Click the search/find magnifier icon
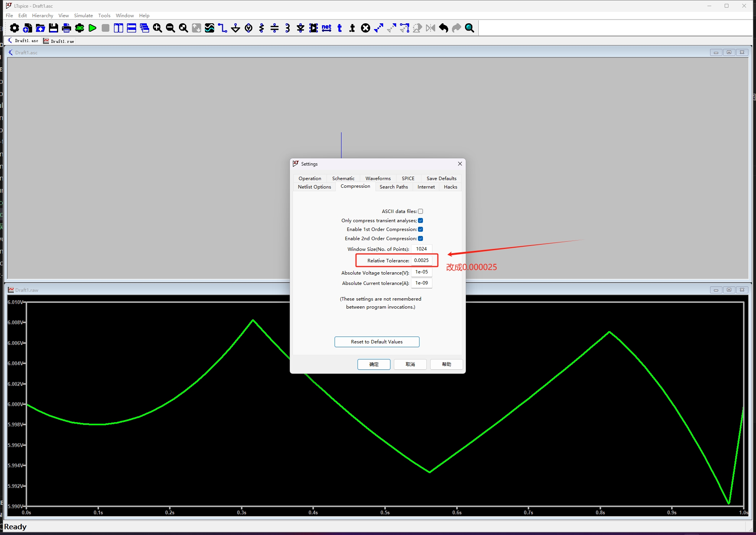756x535 pixels. point(470,28)
